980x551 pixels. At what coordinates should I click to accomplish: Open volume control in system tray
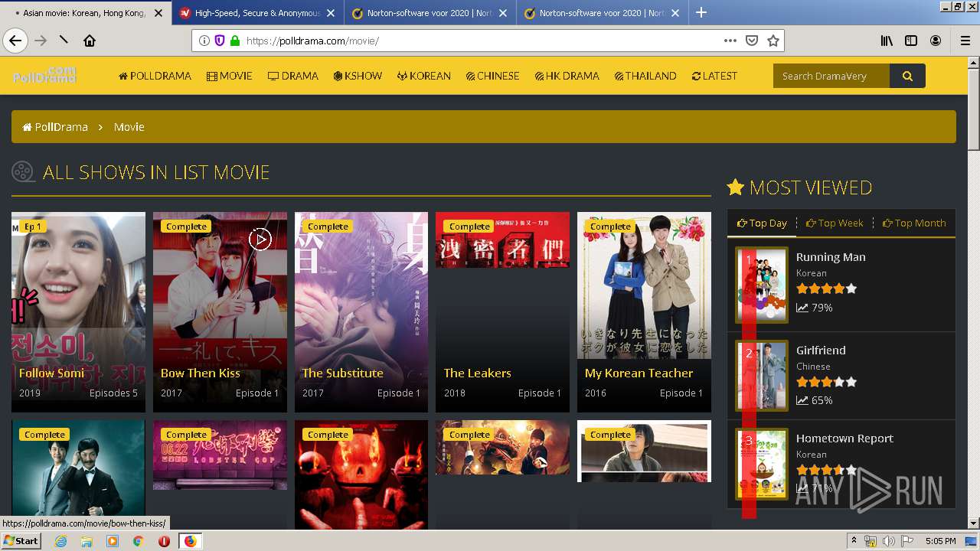(x=888, y=541)
